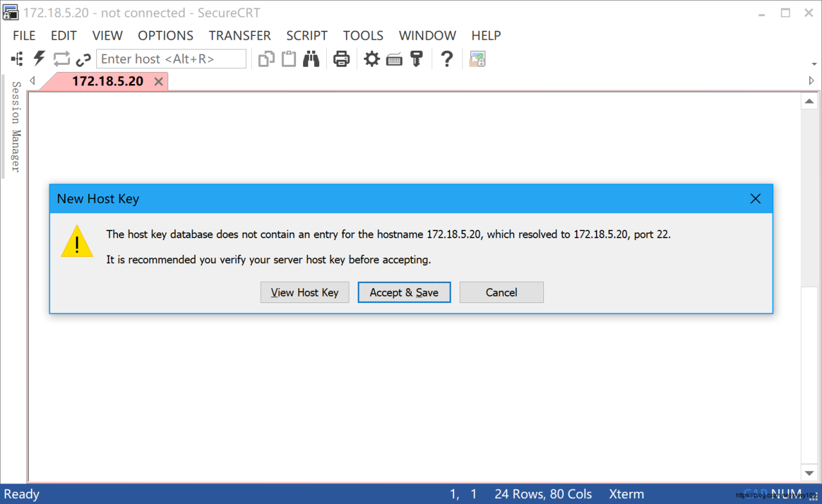822x504 pixels.
Task: Open the SCRIPT menu
Action: (x=306, y=35)
